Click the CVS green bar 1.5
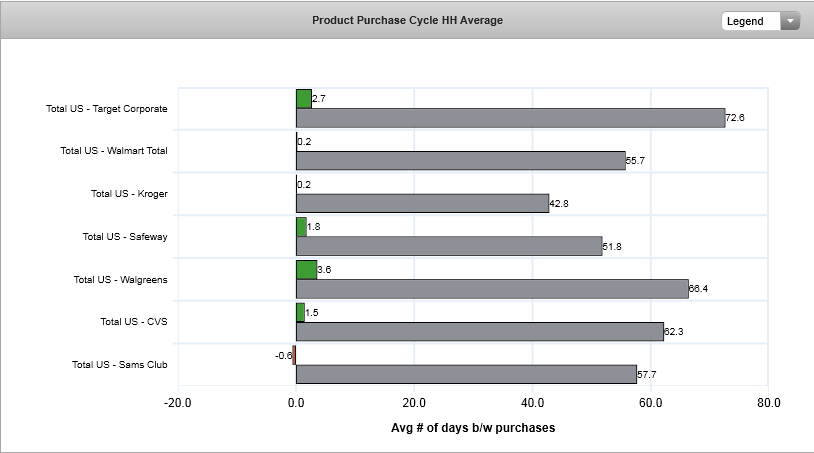Image resolution: width=814 pixels, height=453 pixels. coord(300,313)
